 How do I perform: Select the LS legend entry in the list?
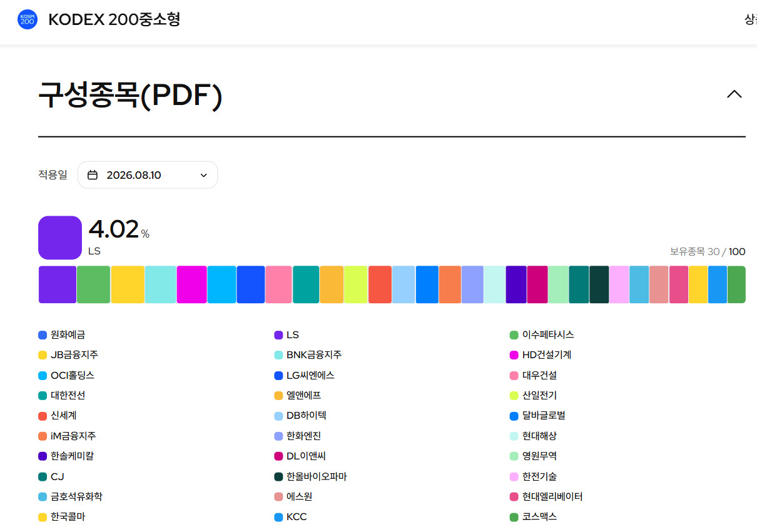pos(287,335)
